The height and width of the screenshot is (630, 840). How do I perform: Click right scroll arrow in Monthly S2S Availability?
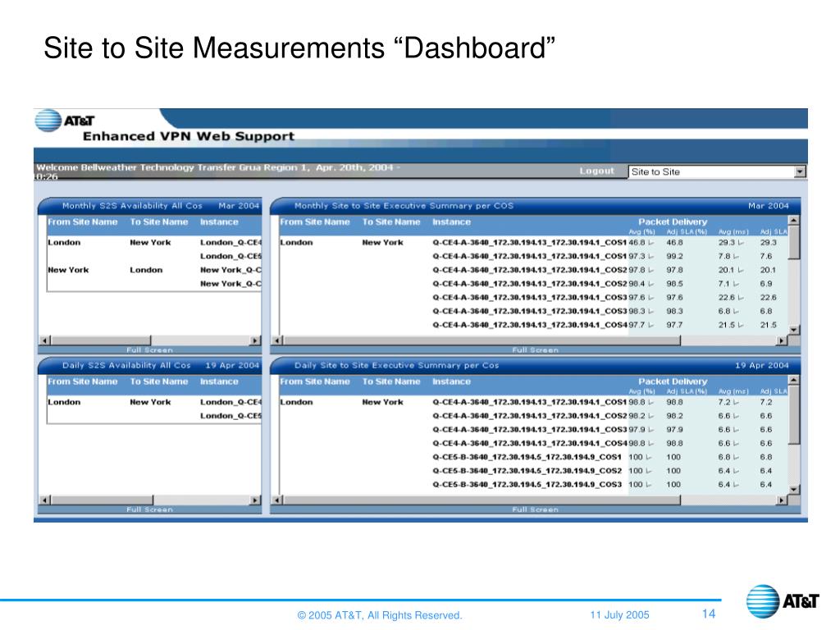(x=255, y=340)
